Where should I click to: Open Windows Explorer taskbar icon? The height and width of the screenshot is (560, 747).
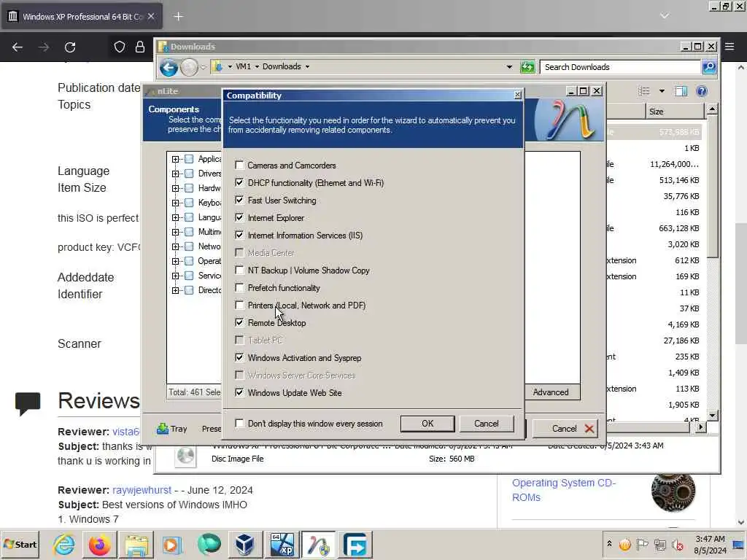(x=136, y=544)
